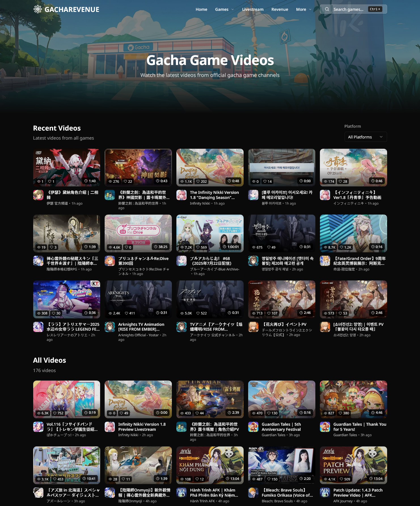Image resolution: width=420 pixels, height=506 pixels.
Task: Click the GACHAREVENUE site name
Action: (72, 9)
